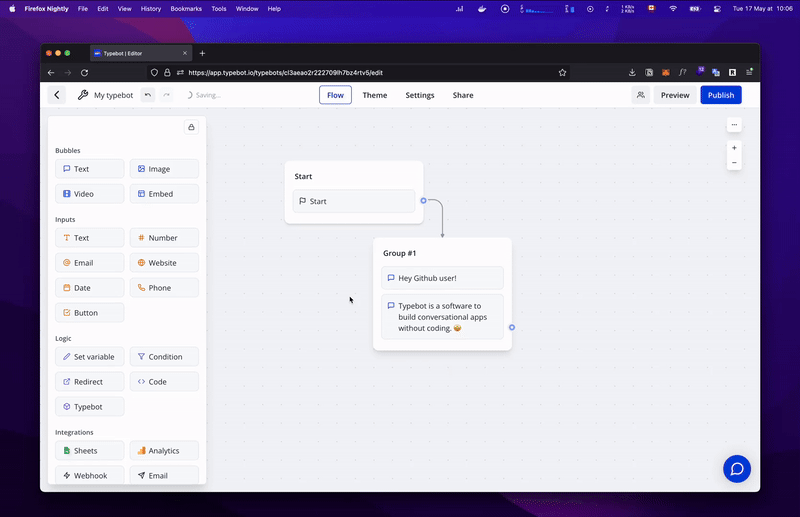
Task: Edit the My typebot name
Action: pos(113,95)
